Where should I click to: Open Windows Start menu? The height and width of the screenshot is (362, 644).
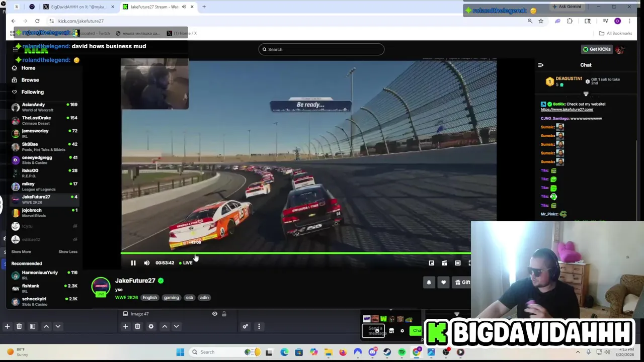pos(180,352)
